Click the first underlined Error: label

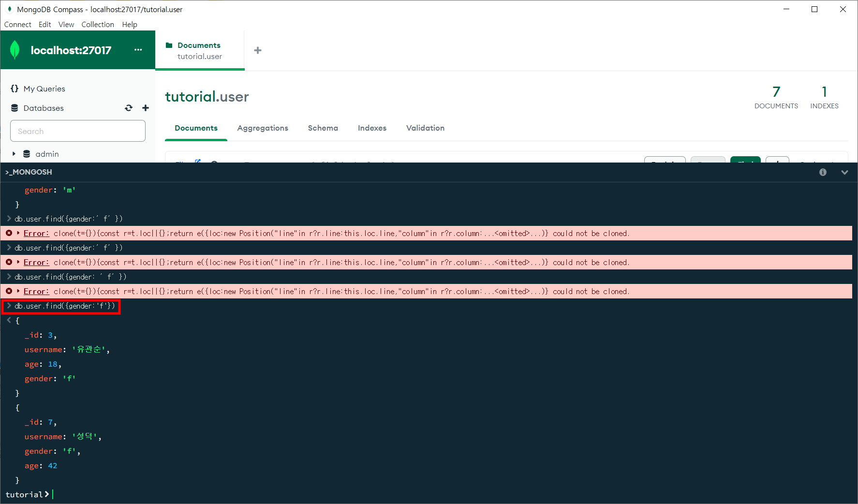tap(36, 233)
